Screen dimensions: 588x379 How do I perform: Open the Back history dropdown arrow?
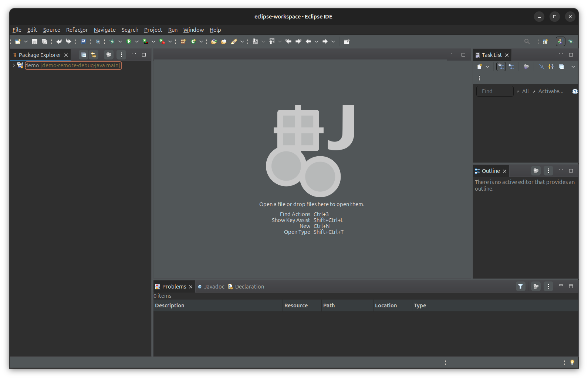pos(317,41)
